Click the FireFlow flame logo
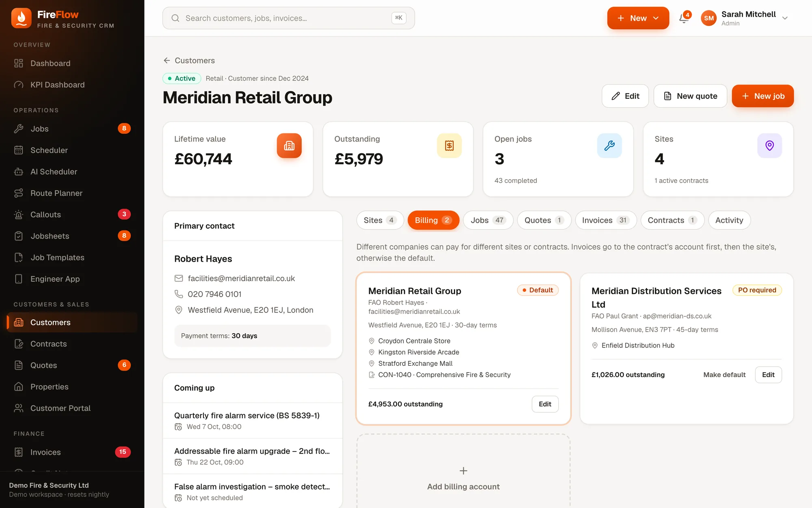This screenshot has height=508, width=812. [x=22, y=18]
